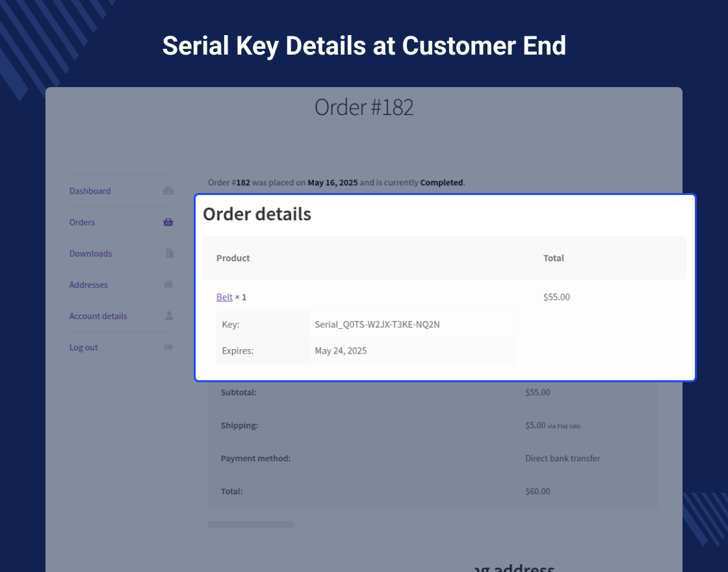Click the Account details user icon
This screenshot has height=572, width=728.
tap(169, 316)
